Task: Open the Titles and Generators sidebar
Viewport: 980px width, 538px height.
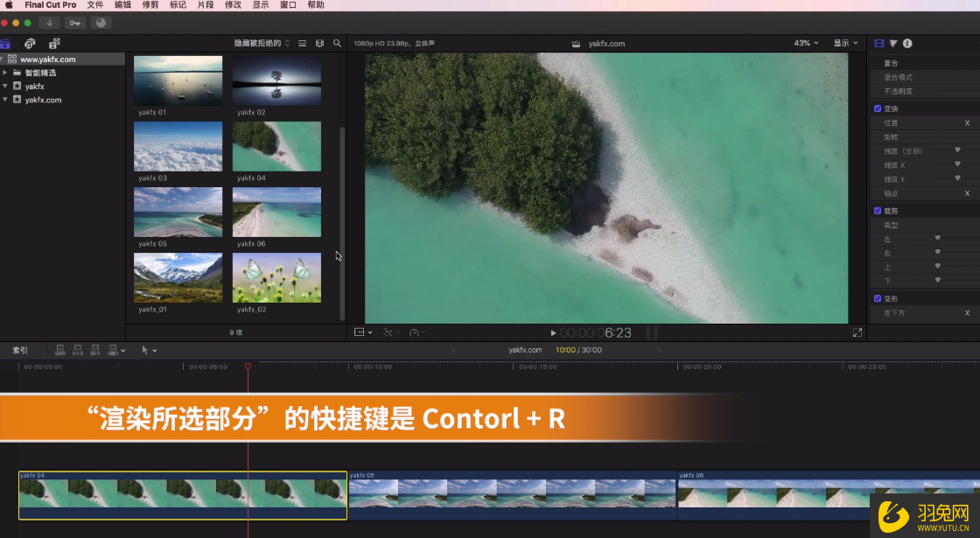Action: pos(54,42)
